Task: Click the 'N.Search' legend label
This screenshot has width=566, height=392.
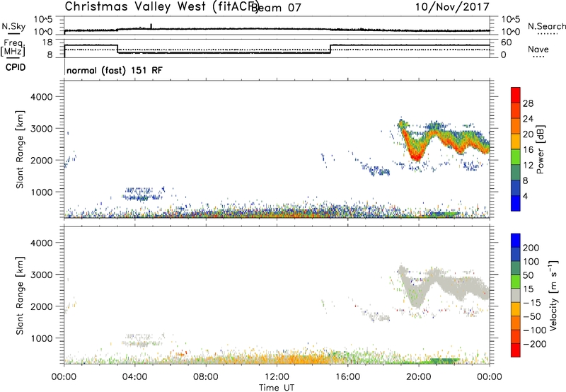Action: point(546,26)
